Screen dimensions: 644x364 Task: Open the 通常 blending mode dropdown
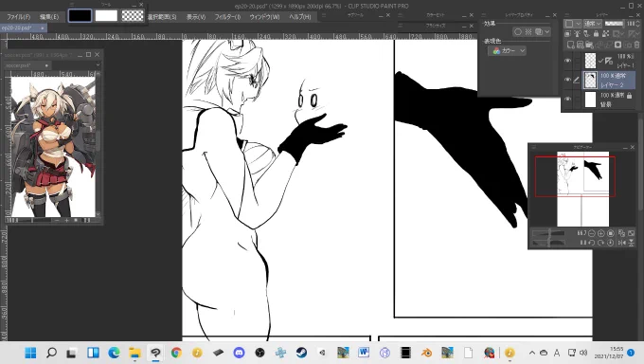tap(593, 24)
